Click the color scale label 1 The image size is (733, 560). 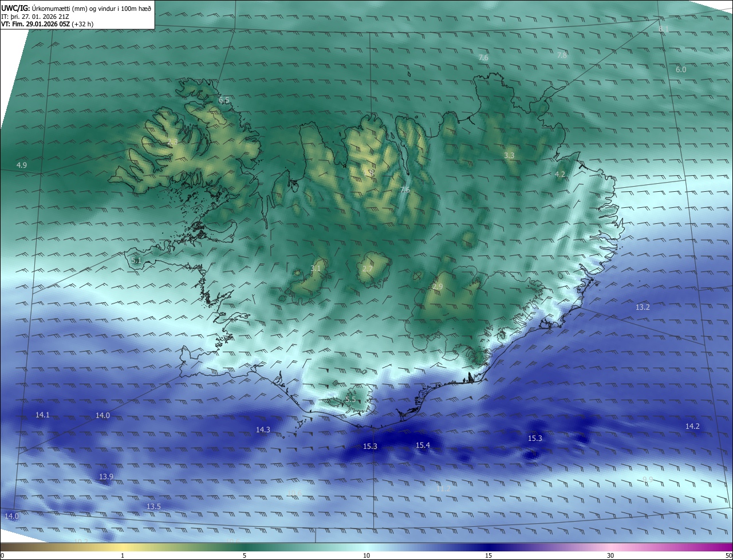[x=123, y=555]
